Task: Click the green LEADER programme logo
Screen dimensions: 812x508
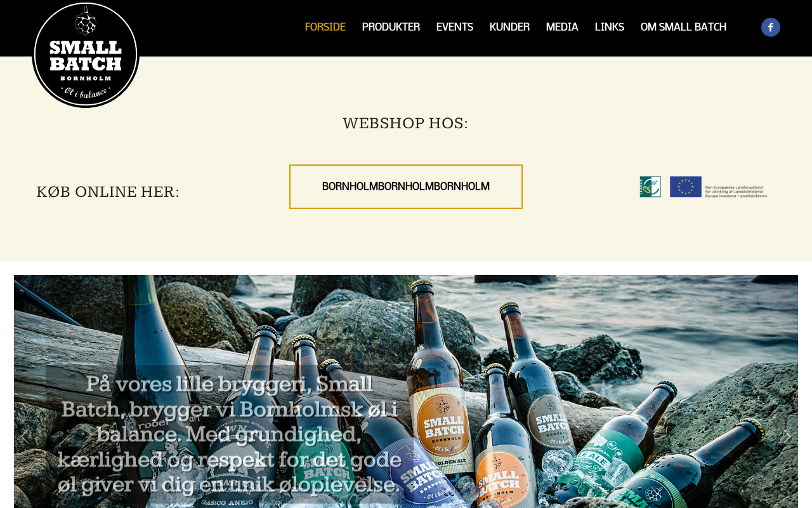Action: click(650, 187)
